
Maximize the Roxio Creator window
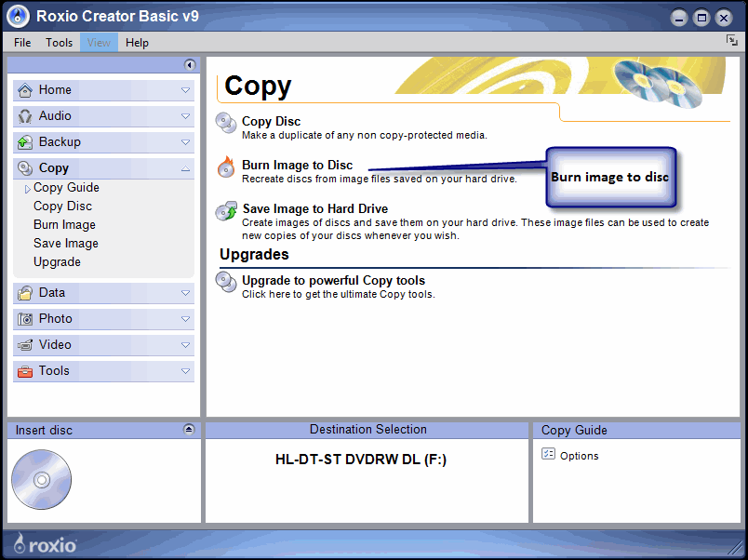(x=701, y=18)
